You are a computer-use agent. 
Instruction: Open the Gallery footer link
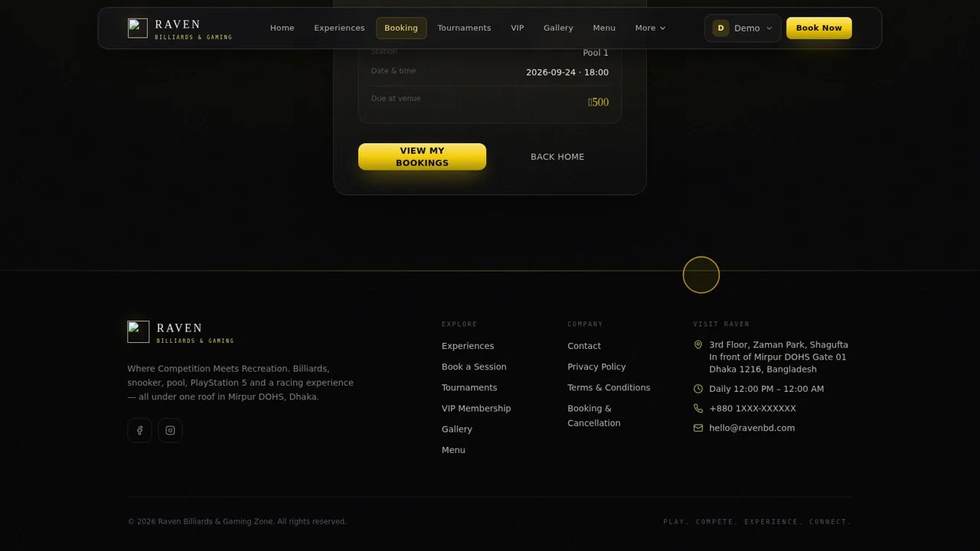coord(457,429)
